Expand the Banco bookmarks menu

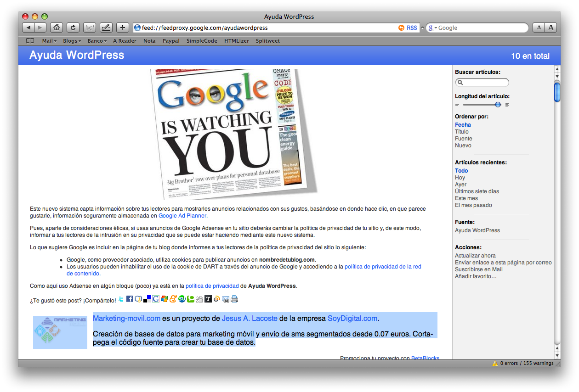coord(97,41)
